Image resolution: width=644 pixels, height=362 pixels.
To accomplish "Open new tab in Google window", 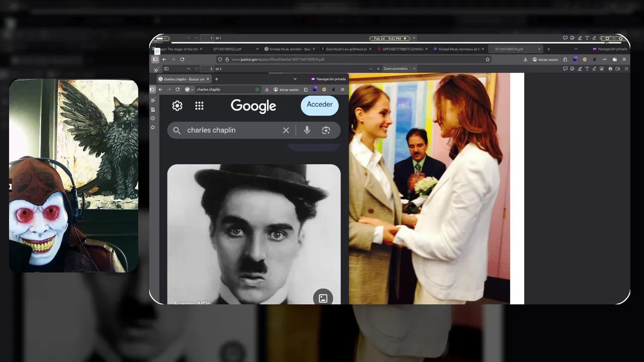I will [216, 79].
